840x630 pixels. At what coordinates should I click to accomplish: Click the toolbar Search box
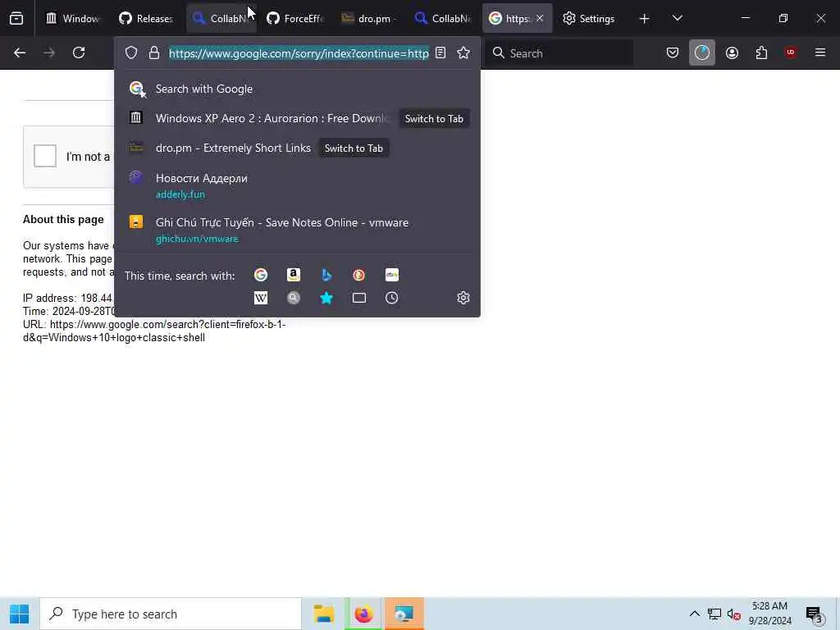[x=559, y=53]
